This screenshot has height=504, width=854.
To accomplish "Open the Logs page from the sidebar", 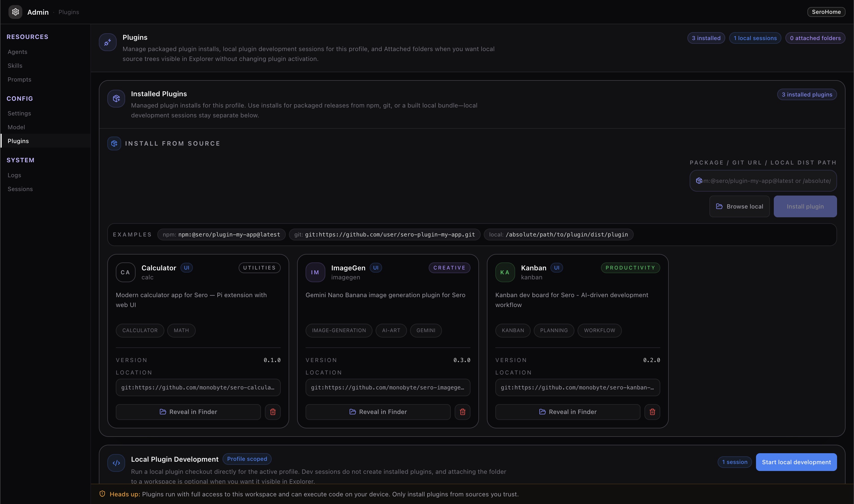I will pos(14,175).
